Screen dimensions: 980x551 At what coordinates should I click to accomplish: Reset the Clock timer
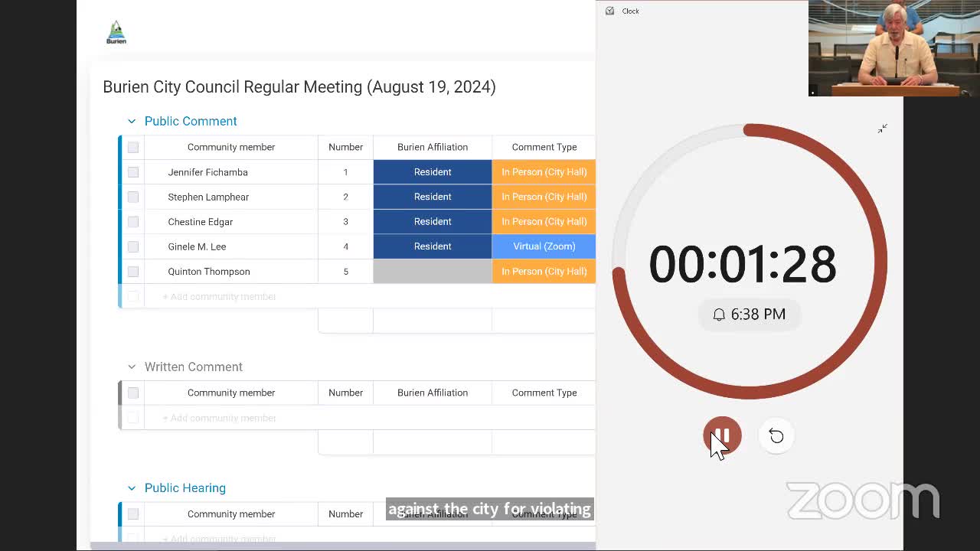click(776, 436)
